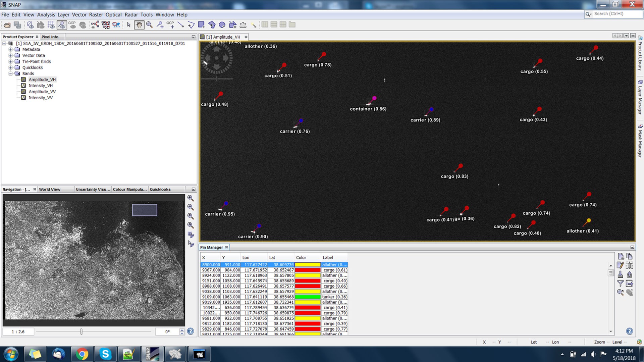Open the Raster menu
Image resolution: width=644 pixels, height=362 pixels.
point(96,15)
